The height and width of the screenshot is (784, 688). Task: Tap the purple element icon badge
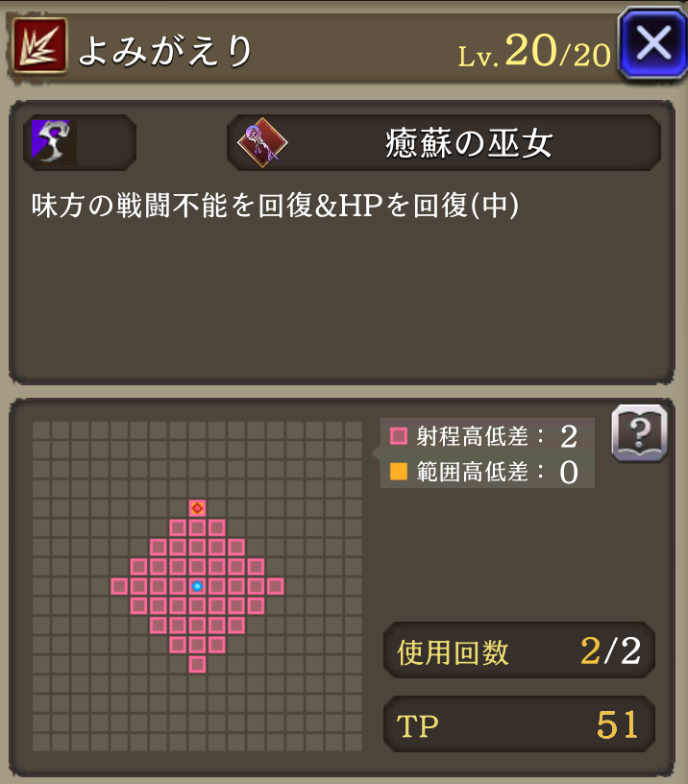(x=54, y=142)
